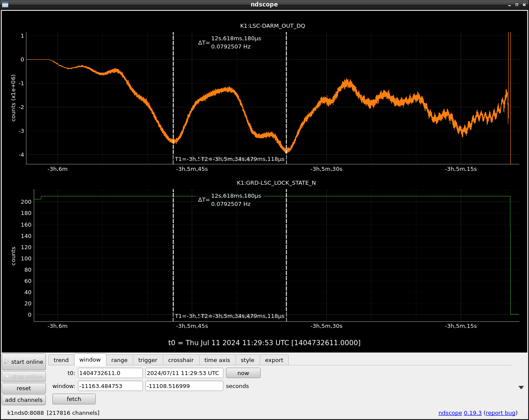Image resolution: width=529 pixels, height=420 pixels.
Task: Start online data streaming
Action: click(x=24, y=362)
